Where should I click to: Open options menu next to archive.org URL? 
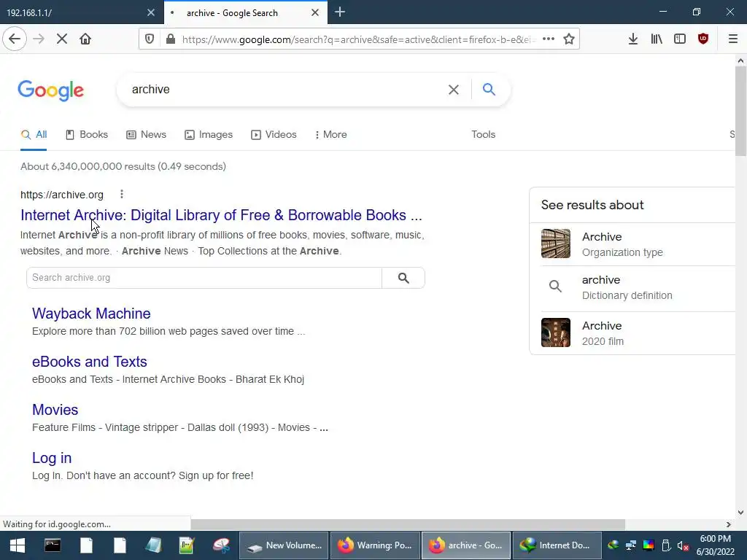pyautogui.click(x=122, y=194)
